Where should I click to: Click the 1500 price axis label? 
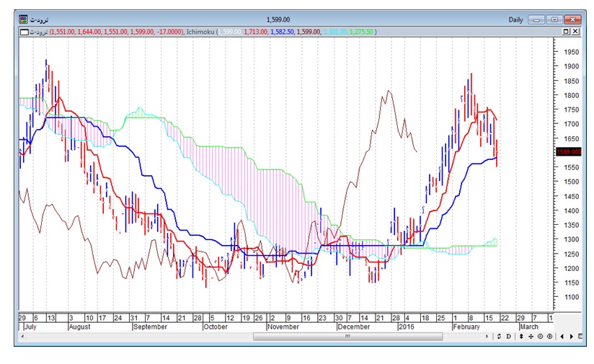pos(571,182)
